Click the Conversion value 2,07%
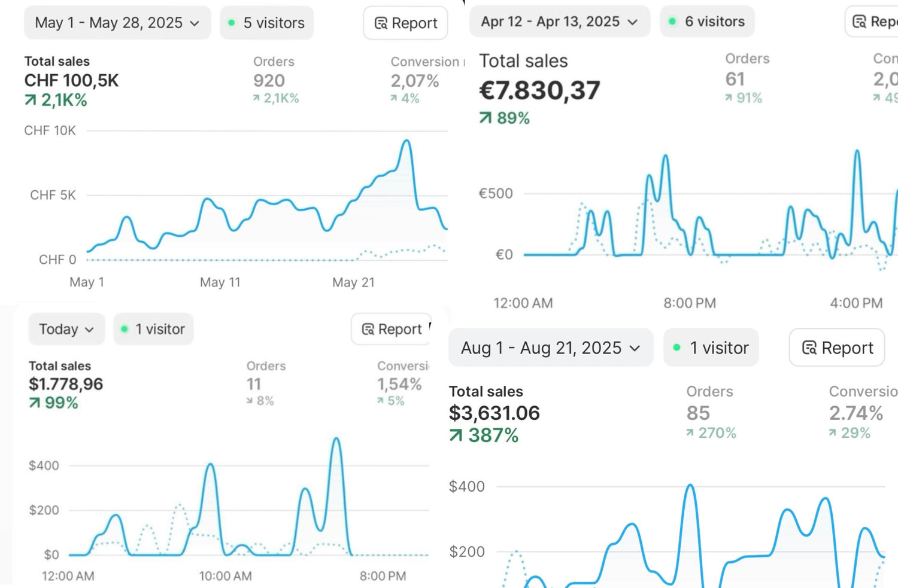Image resolution: width=898 pixels, height=588 pixels. [415, 81]
